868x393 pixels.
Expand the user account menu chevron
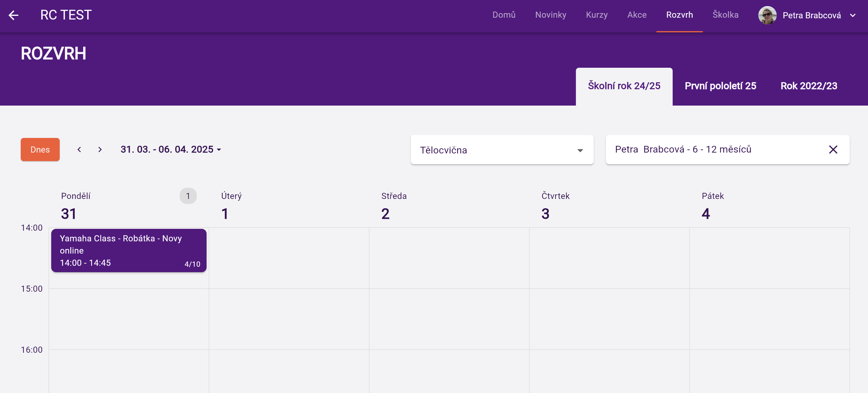pos(852,15)
